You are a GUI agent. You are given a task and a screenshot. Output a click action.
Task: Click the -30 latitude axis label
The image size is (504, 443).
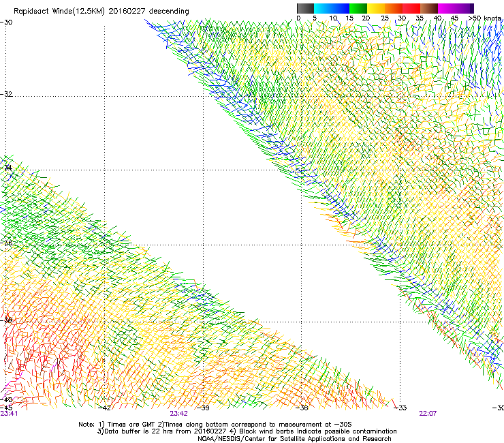(6, 22)
